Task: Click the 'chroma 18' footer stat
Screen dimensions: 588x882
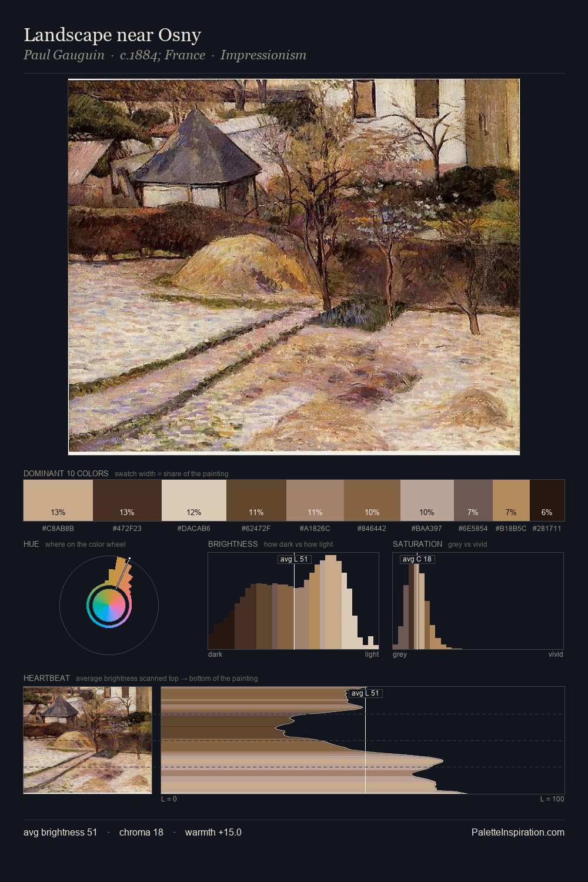Action: point(141,832)
